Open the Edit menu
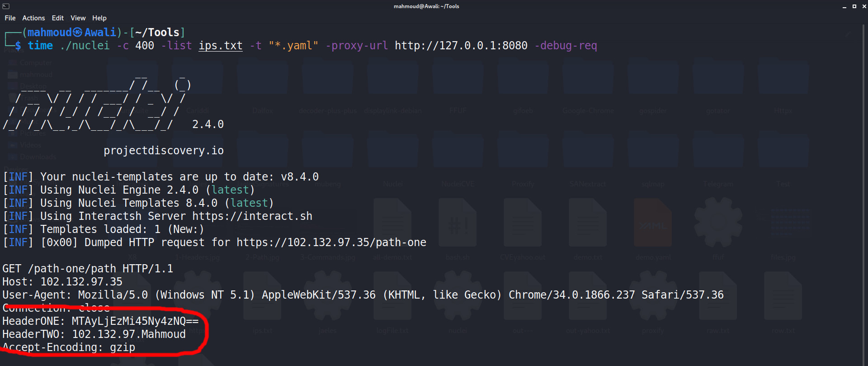This screenshot has height=366, width=868. (x=58, y=18)
